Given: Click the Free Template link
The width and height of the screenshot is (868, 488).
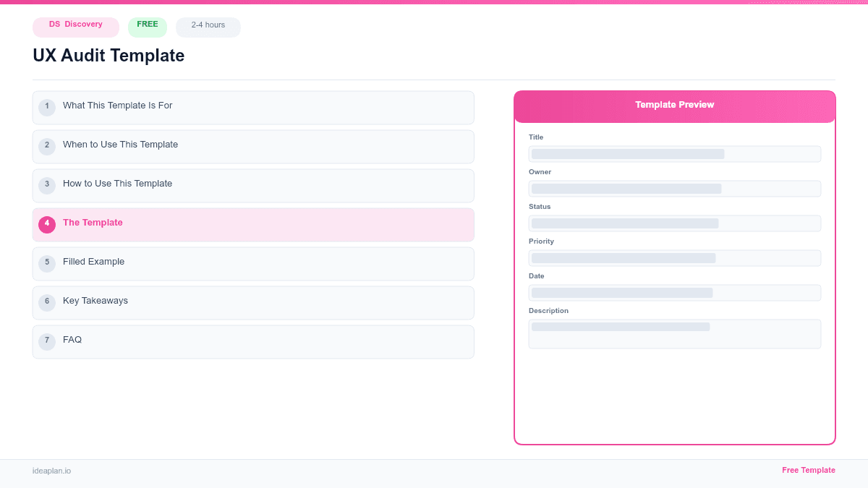Looking at the screenshot, I should click(x=809, y=470).
